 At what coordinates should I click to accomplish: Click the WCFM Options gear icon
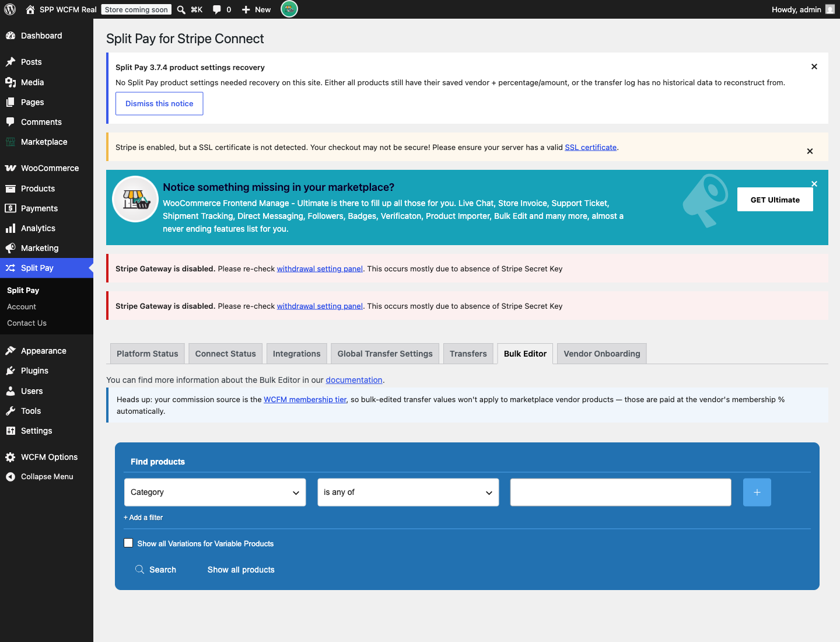(10, 457)
